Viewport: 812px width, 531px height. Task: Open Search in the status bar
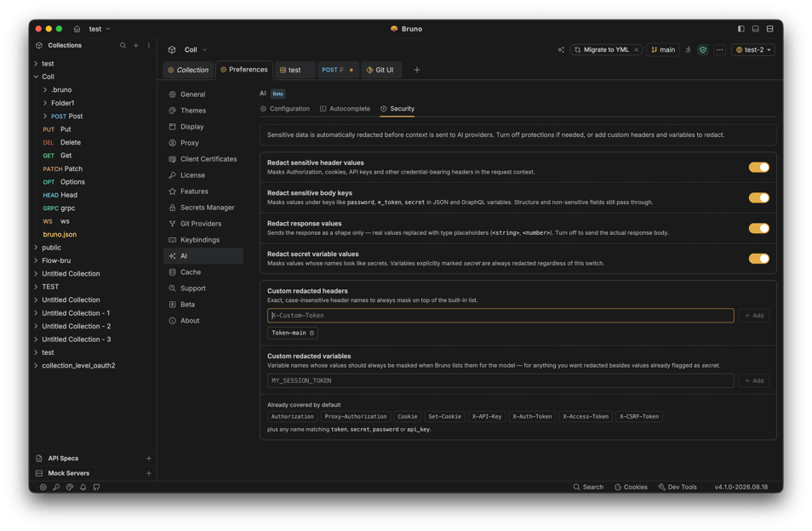[588, 487]
